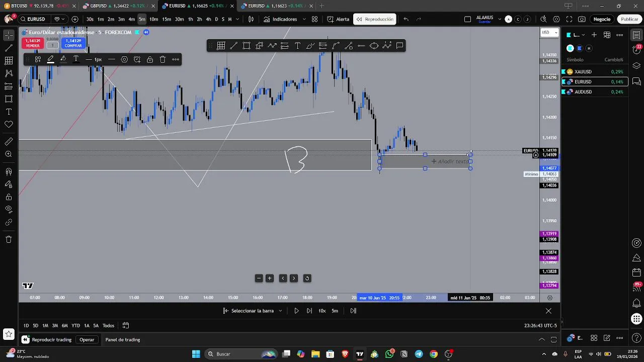Toggle hide all drawings eye icon

coord(9,210)
